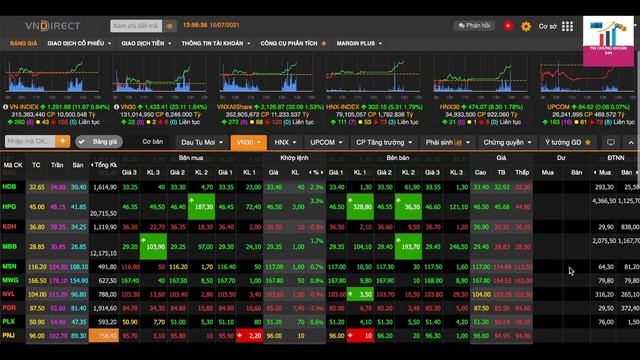Viewport: 640px width, 360px height.
Task: Click the Khớp lệnh column group header
Action: click(x=294, y=158)
